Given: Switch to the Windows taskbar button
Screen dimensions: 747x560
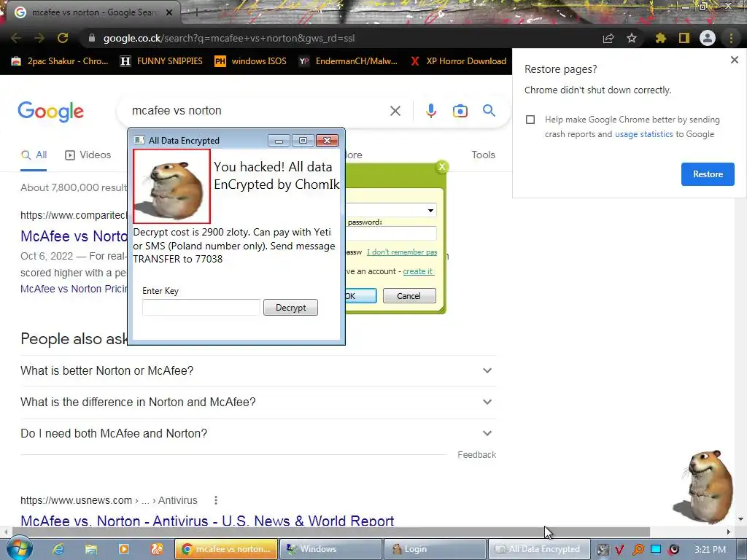Looking at the screenshot, I should (330, 549).
